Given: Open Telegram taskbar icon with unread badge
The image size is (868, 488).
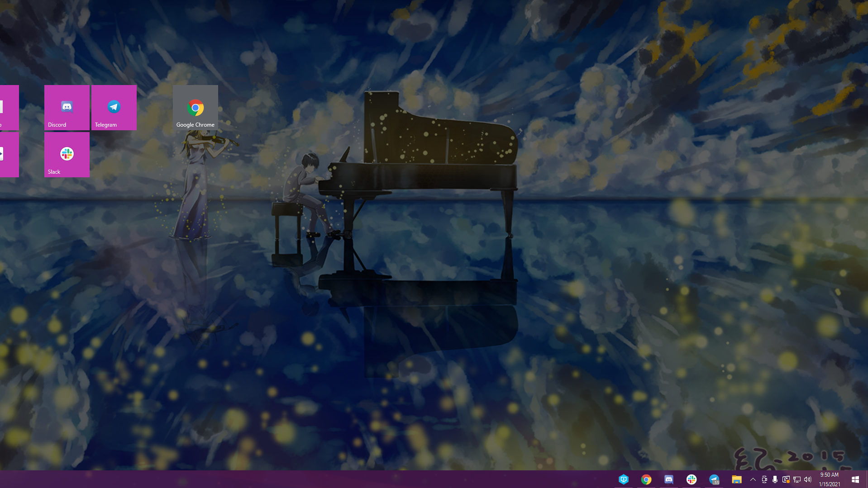Looking at the screenshot, I should pos(714,479).
